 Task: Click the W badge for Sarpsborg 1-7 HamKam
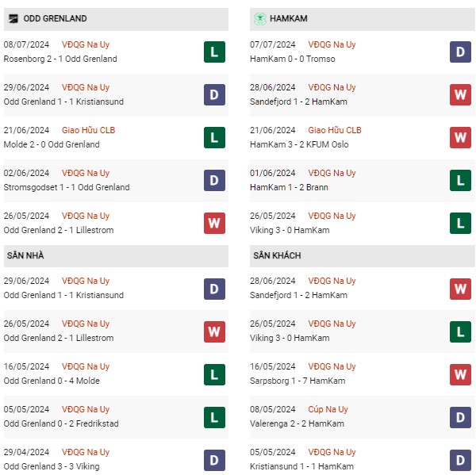point(460,374)
